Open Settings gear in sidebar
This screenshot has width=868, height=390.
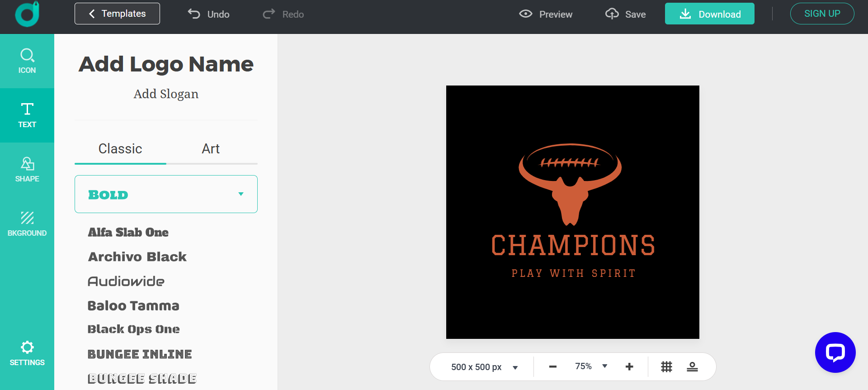click(x=27, y=353)
